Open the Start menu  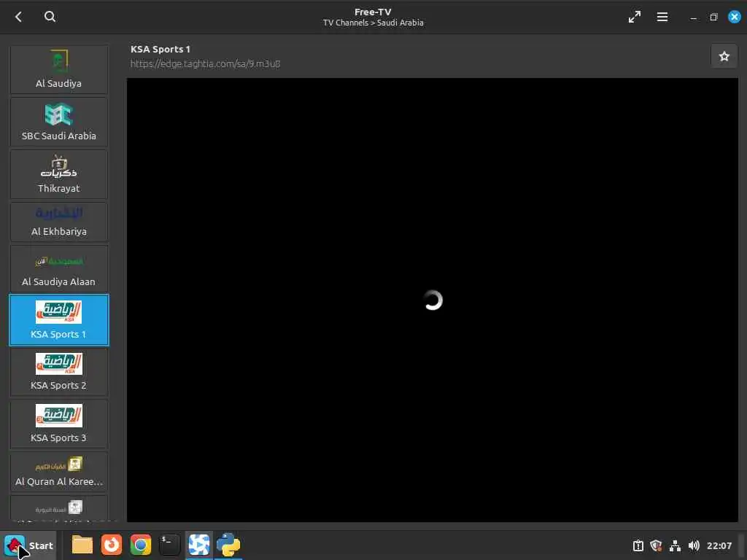point(28,545)
